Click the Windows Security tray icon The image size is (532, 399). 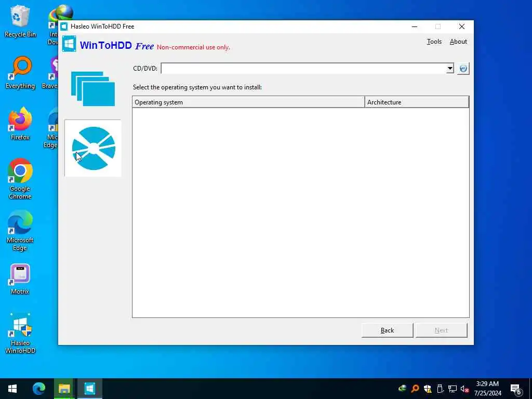click(x=428, y=389)
